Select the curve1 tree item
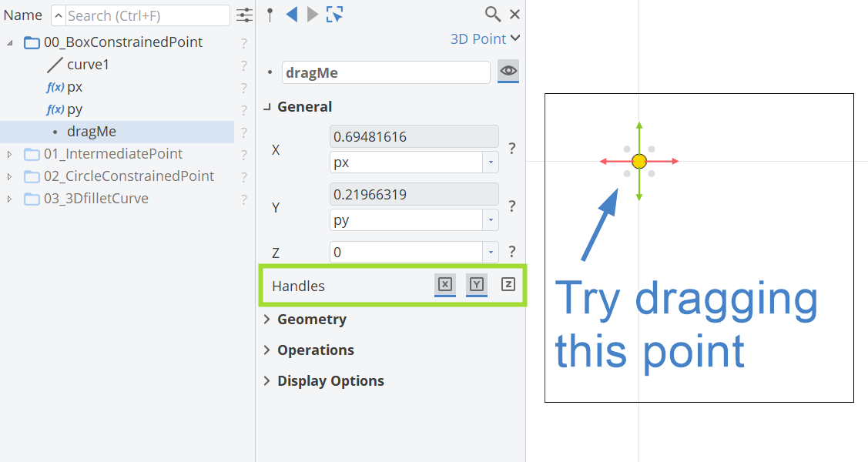The width and height of the screenshot is (868, 462). click(88, 65)
